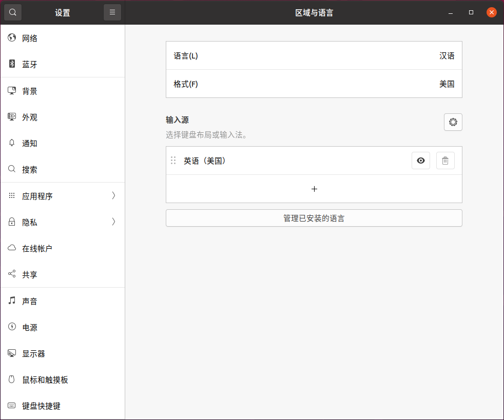Click the power icon beside 电源

(12, 327)
